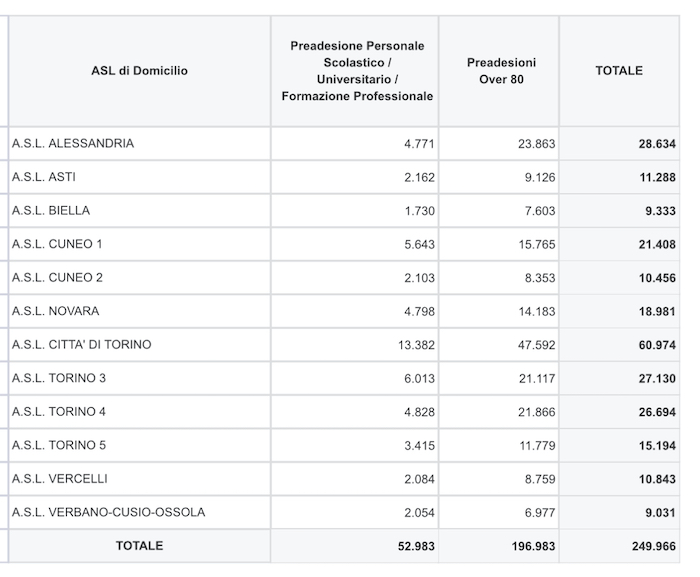
Task: Select the Over 80 total 196.983
Action: coord(533,546)
